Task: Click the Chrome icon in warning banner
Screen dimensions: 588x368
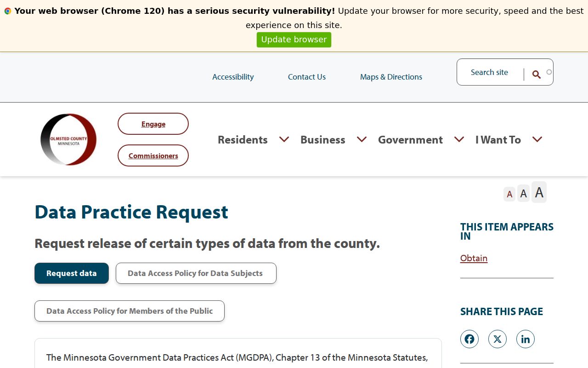Action: click(8, 11)
